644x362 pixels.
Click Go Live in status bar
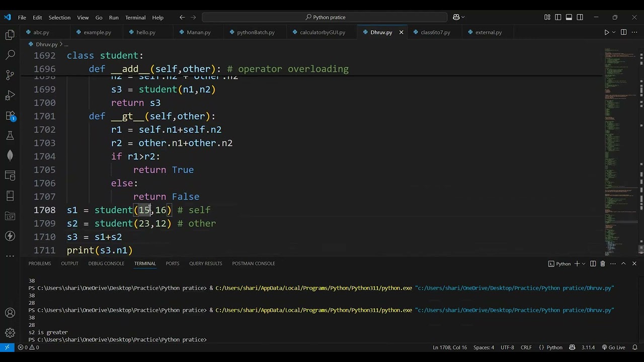click(613, 347)
